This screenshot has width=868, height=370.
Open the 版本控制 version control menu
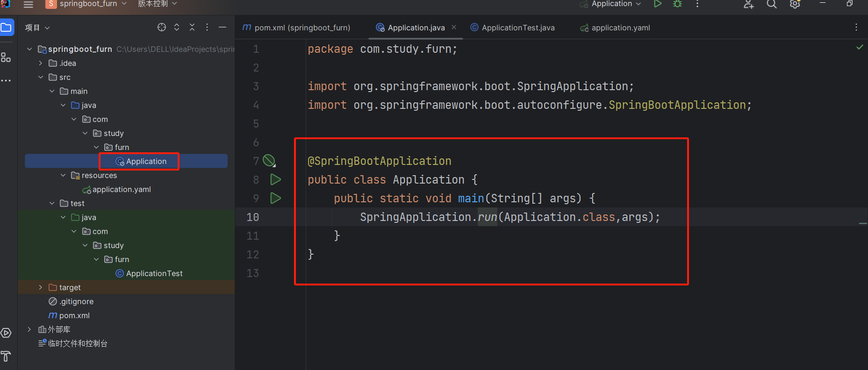157,4
